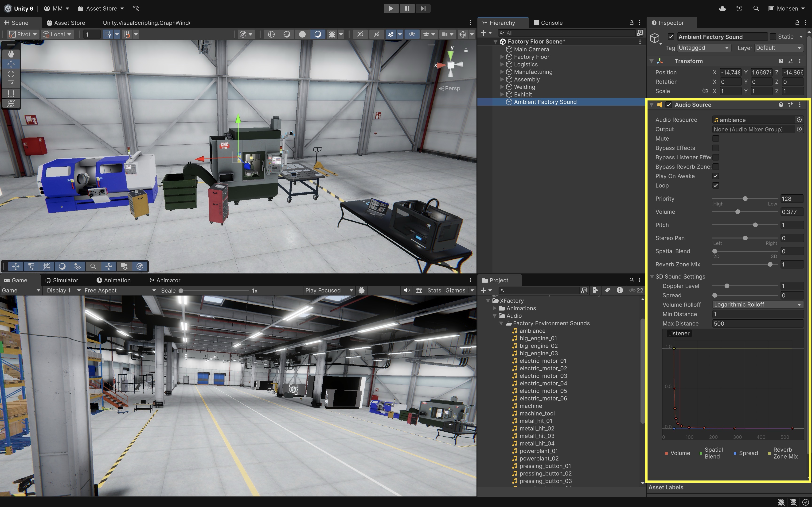Toggle Mute Audio icon in Game view
The image size is (812, 507).
click(x=407, y=290)
